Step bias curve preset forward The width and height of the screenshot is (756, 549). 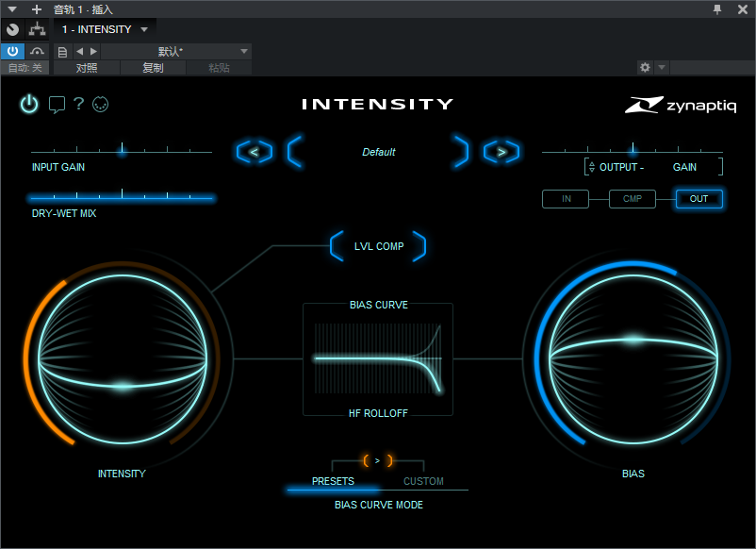coord(377,460)
